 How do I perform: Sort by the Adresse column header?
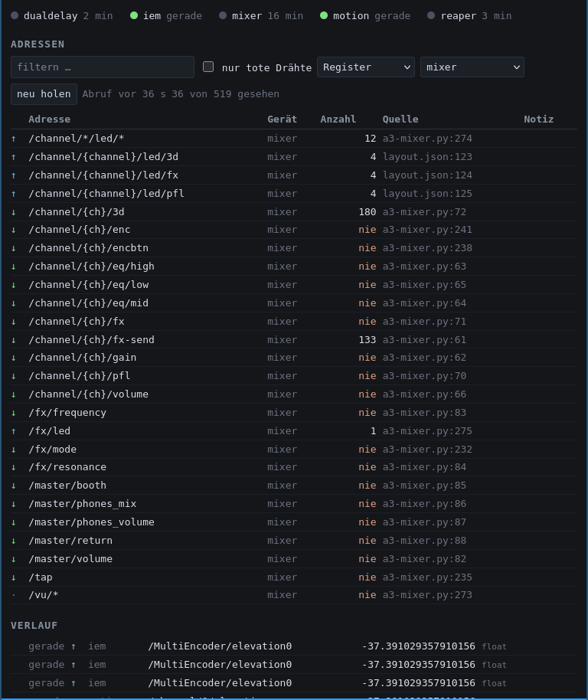click(x=49, y=119)
